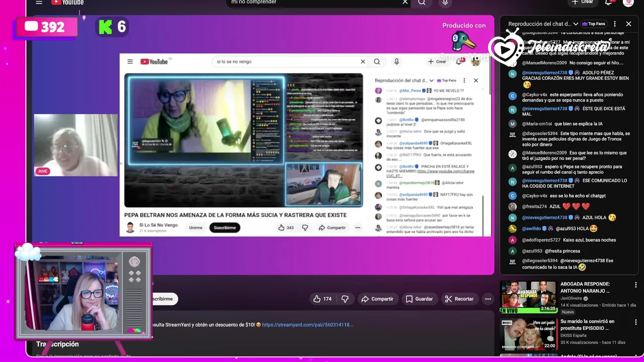This screenshot has width=644, height=362.
Task: Open inner chat three-dot options
Action: [x=464, y=80]
